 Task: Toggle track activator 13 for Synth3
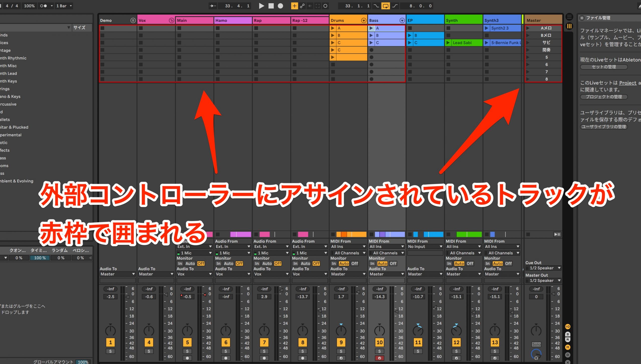click(x=495, y=342)
